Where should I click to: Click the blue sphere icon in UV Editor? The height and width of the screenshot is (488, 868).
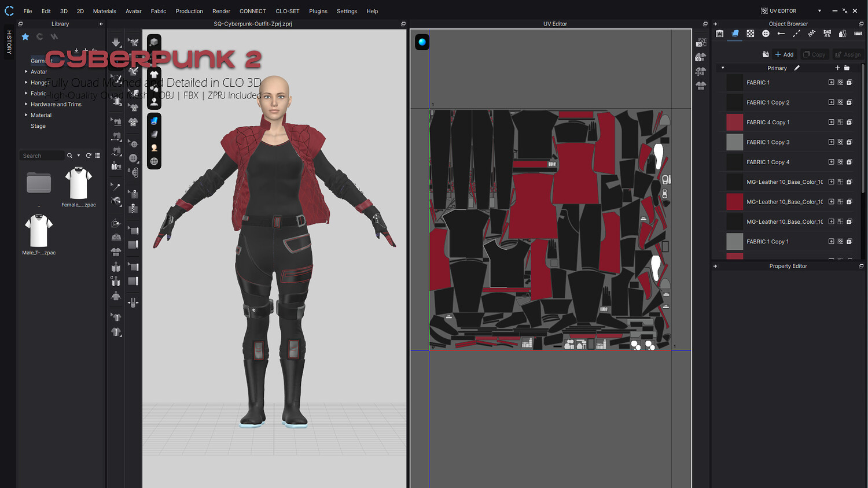(422, 42)
